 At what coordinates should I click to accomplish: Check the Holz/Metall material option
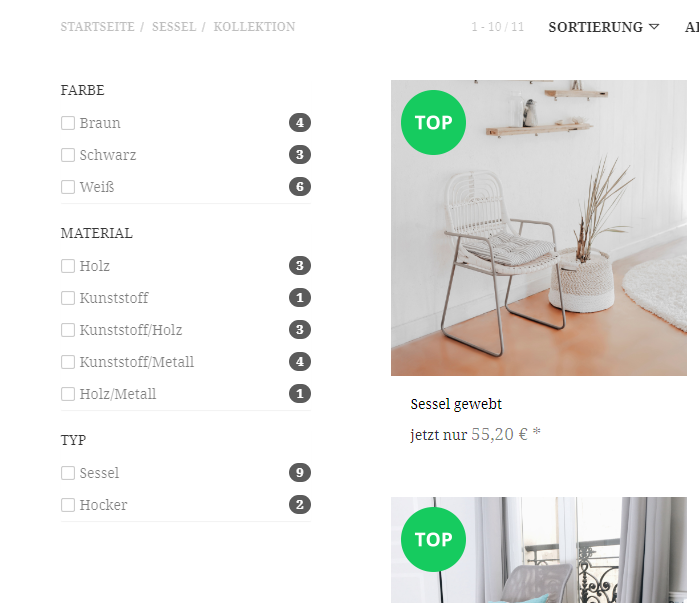click(68, 394)
